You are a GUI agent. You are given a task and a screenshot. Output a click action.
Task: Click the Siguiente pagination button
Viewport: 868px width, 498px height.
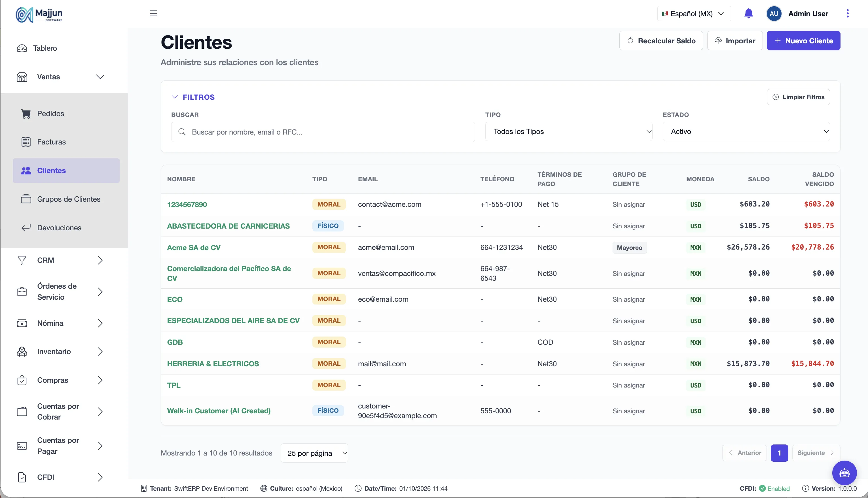pos(816,453)
